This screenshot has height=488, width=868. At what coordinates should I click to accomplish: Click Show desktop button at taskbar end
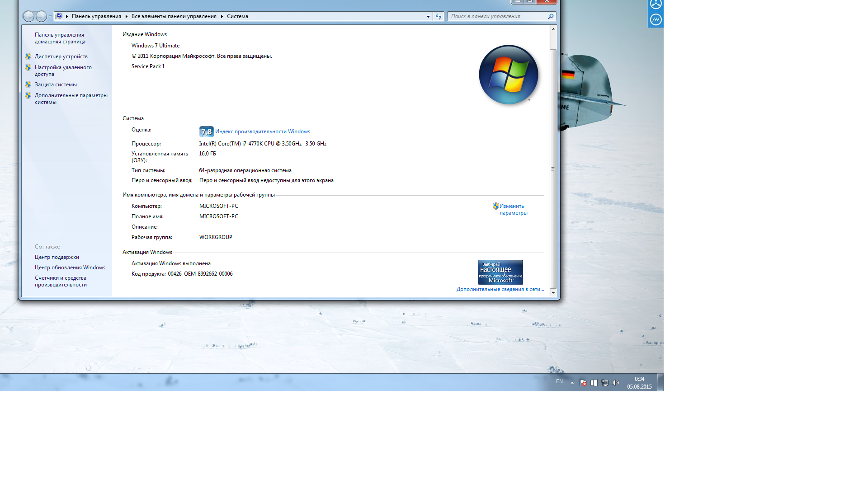[660, 382]
